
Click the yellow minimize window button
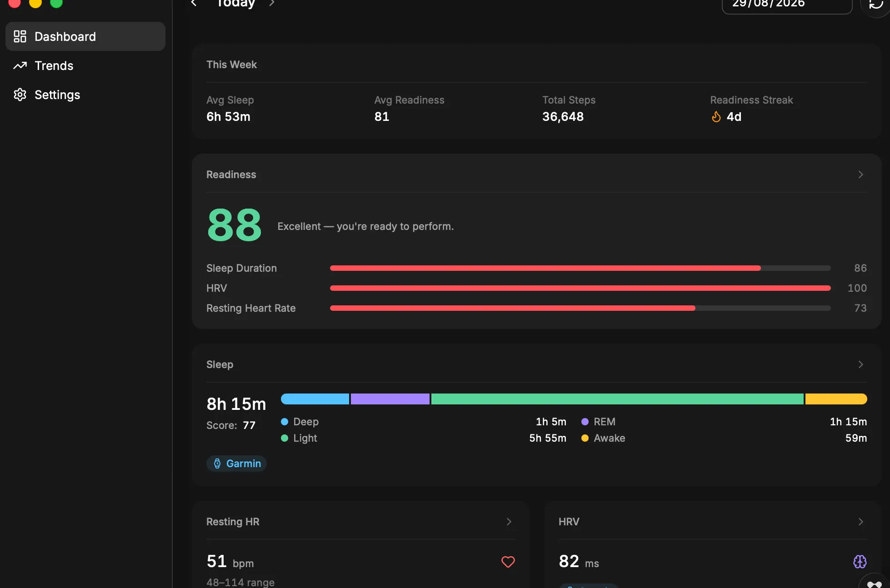click(35, 2)
